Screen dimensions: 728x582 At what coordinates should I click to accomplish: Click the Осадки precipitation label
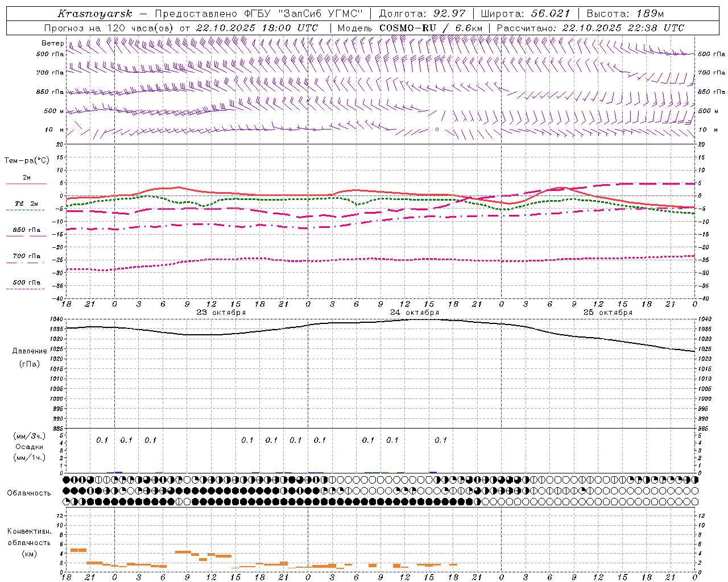(x=30, y=447)
